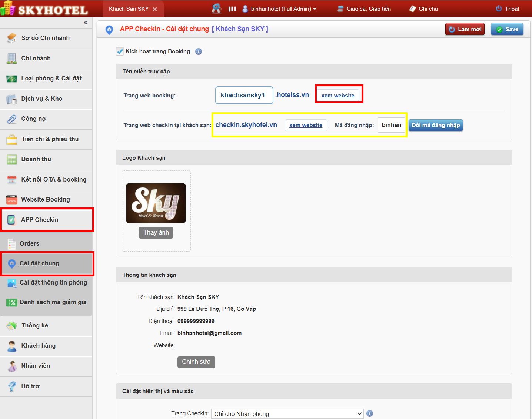This screenshot has height=419, width=532.
Task: Click the Nhân viên staff icon
Action: click(x=12, y=366)
